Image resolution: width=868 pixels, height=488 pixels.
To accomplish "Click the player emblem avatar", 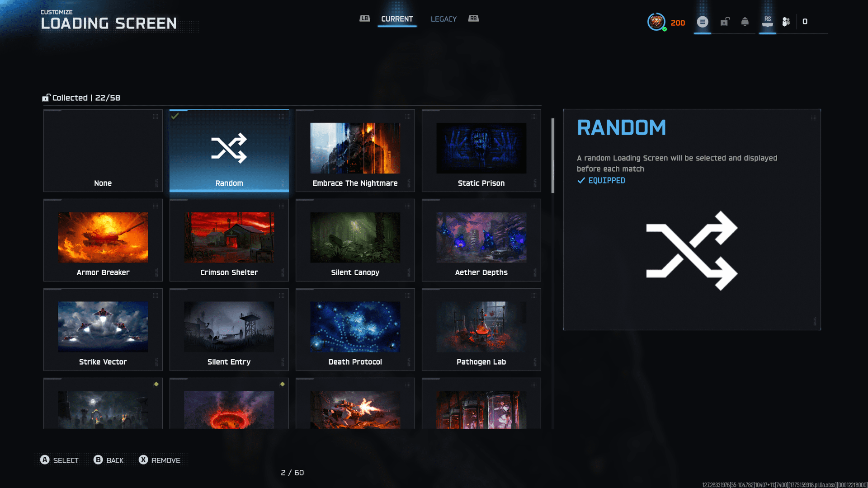I will point(656,22).
